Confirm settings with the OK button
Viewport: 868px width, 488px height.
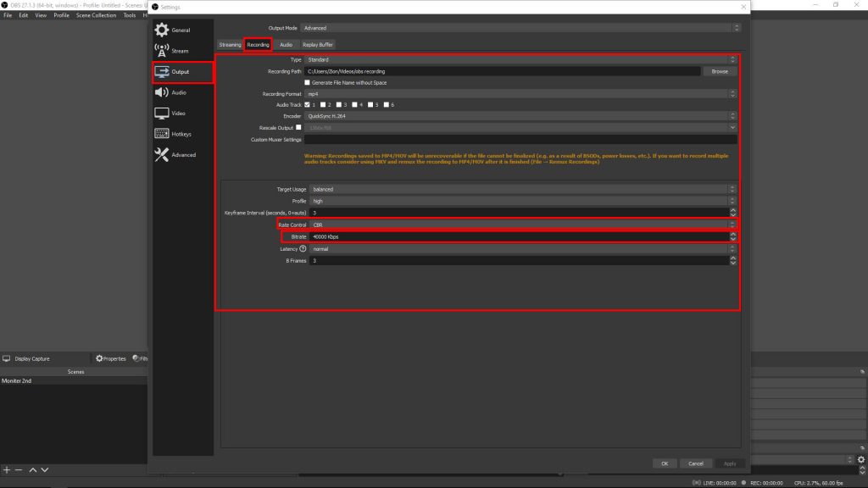point(665,463)
